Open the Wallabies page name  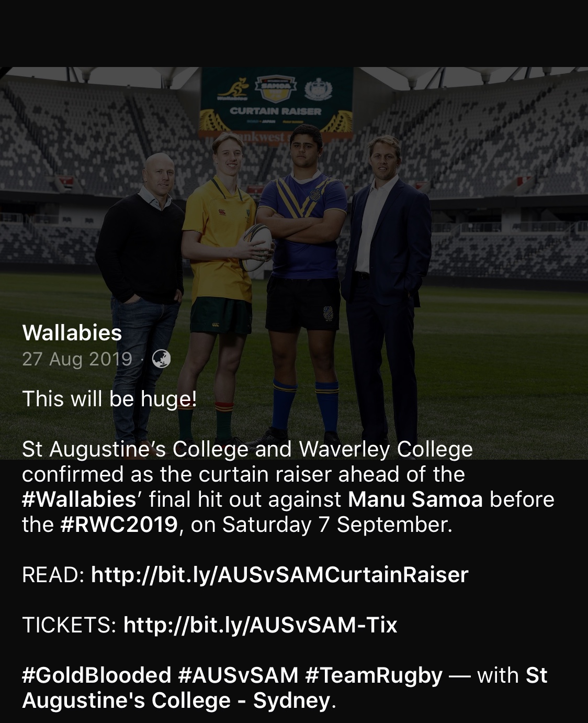click(x=72, y=333)
